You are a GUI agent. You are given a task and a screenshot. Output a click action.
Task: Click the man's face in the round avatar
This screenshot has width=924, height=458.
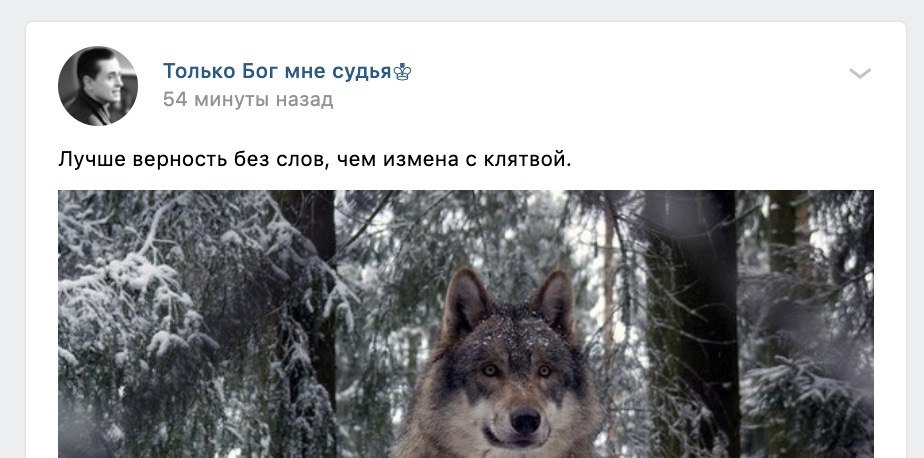[x=105, y=81]
